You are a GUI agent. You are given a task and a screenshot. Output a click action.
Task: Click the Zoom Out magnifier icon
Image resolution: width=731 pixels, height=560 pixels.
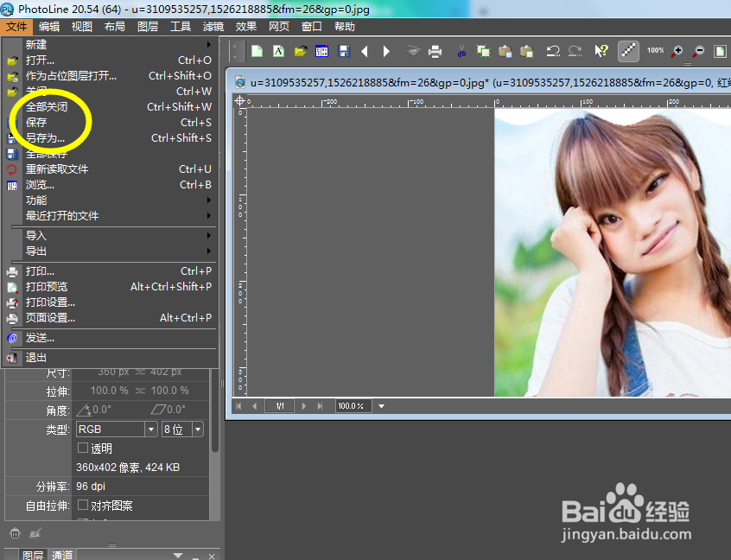pyautogui.click(x=698, y=51)
